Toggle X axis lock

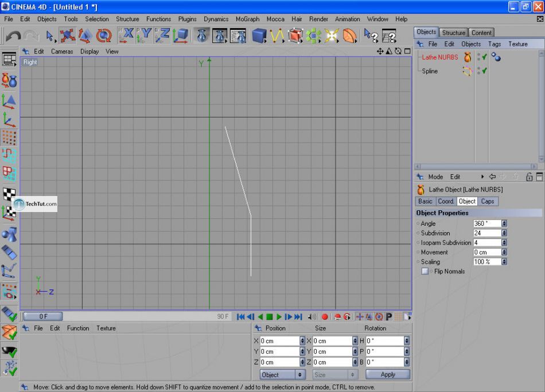pyautogui.click(x=126, y=36)
